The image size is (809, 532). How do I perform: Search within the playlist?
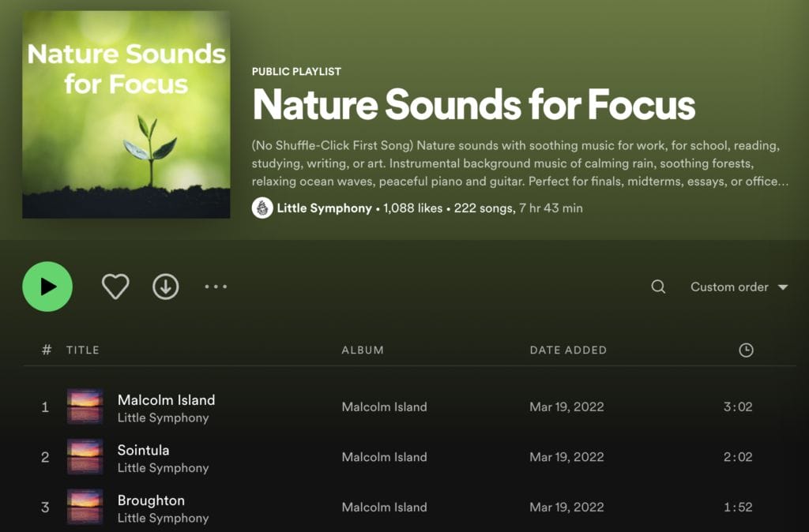tap(658, 287)
